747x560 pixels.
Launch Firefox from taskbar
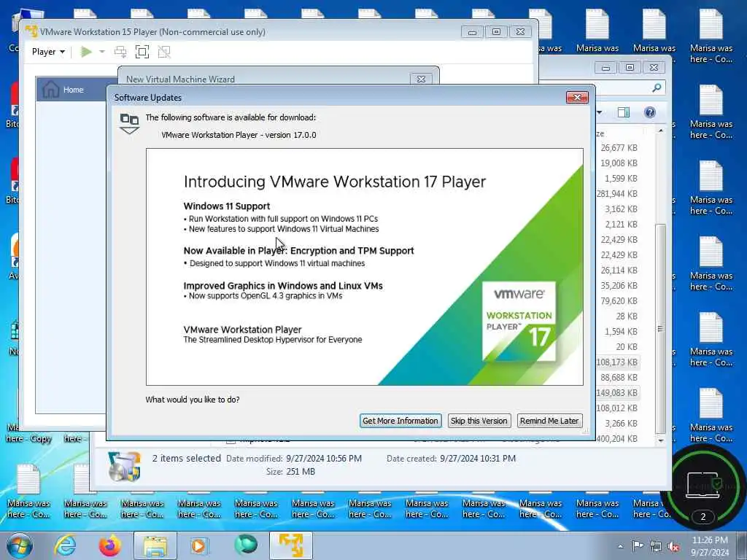click(x=109, y=545)
